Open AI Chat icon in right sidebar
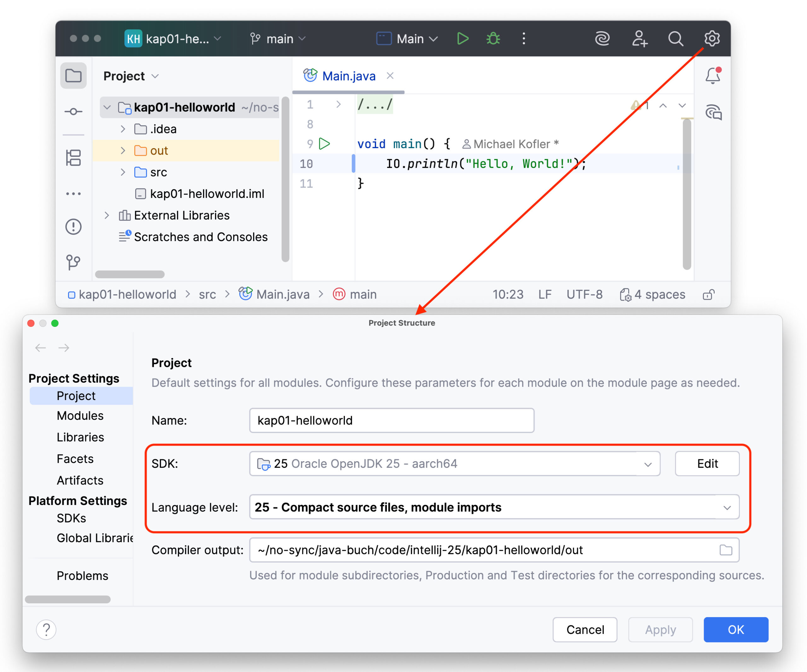Screen dimensions: 807x672 714,112
